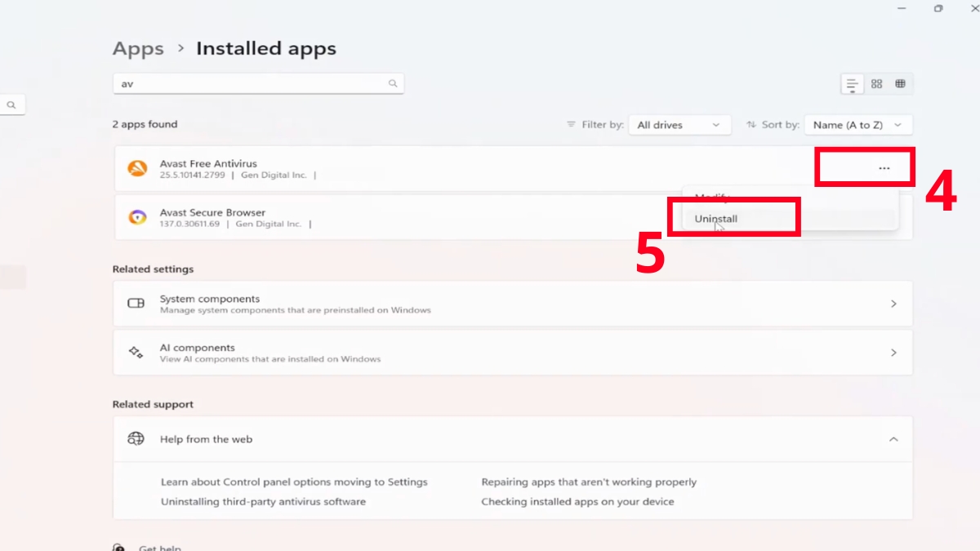
Task: Click version 25.5.10141.2799 text
Action: 192,176
